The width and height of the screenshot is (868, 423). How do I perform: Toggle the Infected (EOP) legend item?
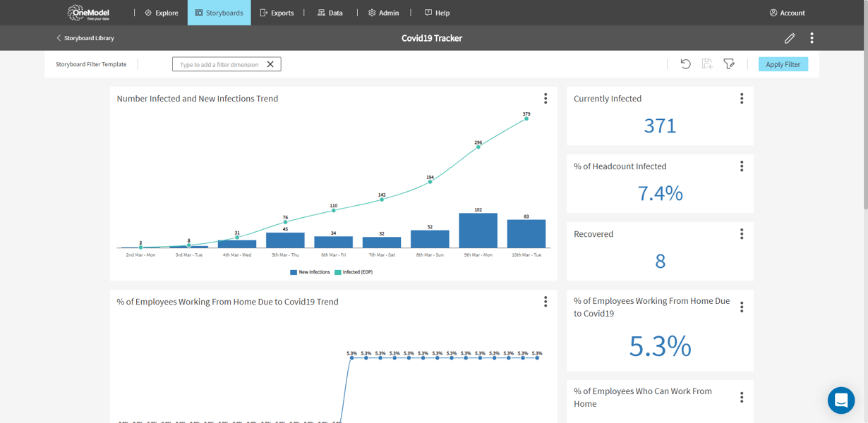point(355,271)
